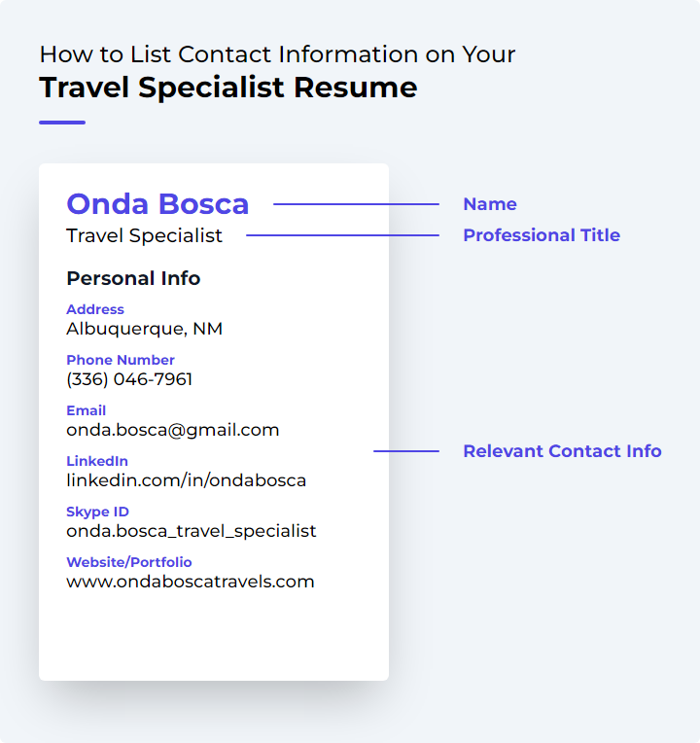Open the onda.bosca@gmail.com email address
Screen dimensions: 700x743
(x=173, y=430)
